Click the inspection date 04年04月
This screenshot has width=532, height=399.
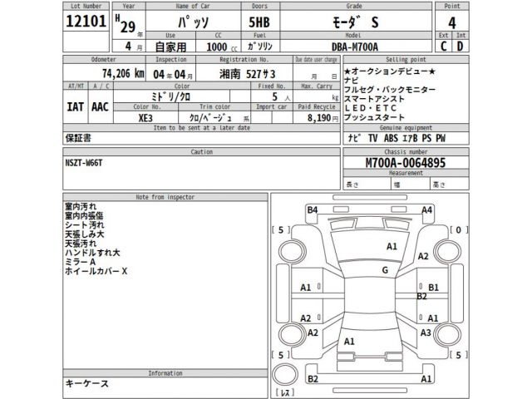click(173, 74)
